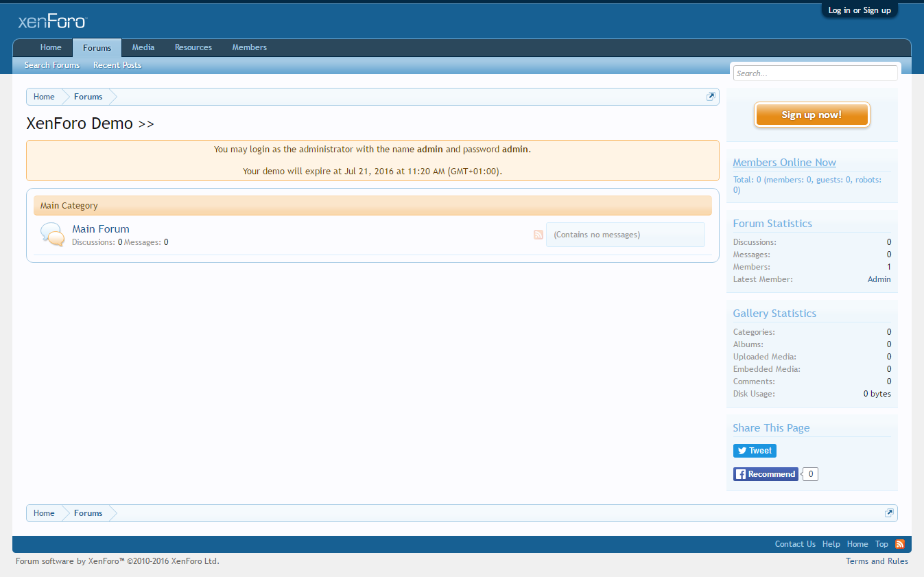Open the Resources tab

coord(193,47)
